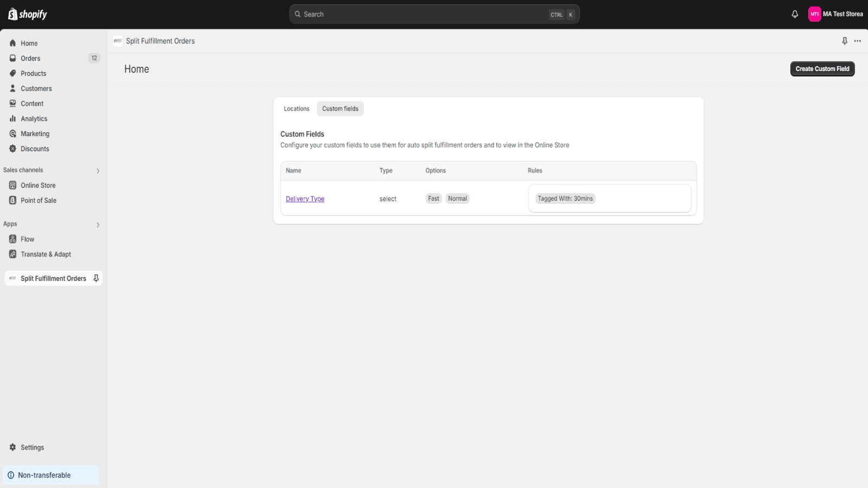Expand the Apps section chevron
The height and width of the screenshot is (488, 868).
98,224
